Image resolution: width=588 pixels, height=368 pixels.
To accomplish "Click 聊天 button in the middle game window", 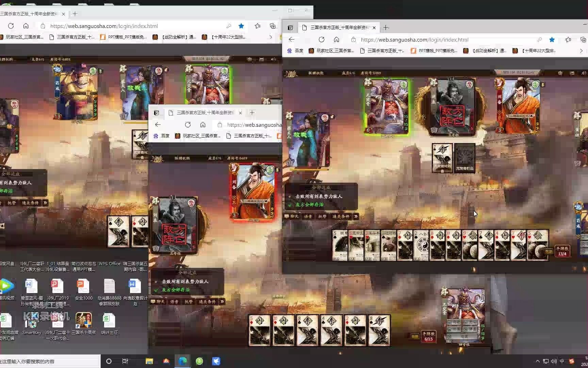I will click(158, 302).
